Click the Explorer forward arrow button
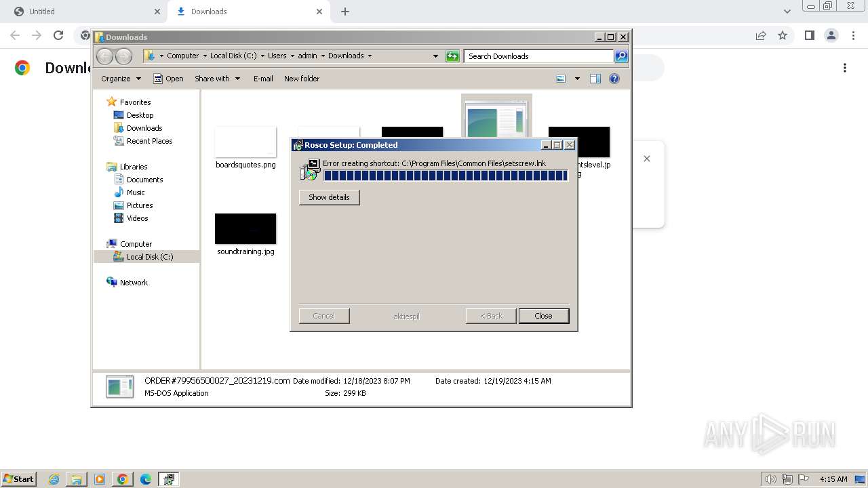 (123, 56)
